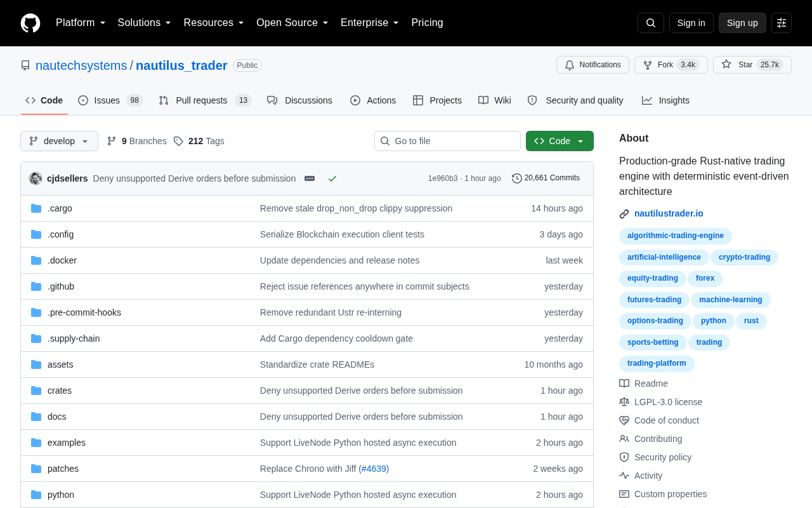The width and height of the screenshot is (812, 508).
Task: Open the search magnifier button
Action: point(651,23)
